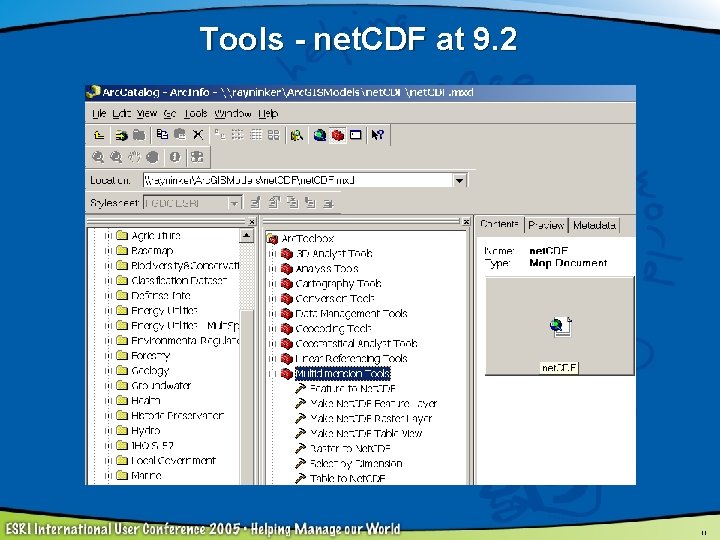The height and width of the screenshot is (540, 720).
Task: Open the Location dropdown arrow
Action: point(459,180)
